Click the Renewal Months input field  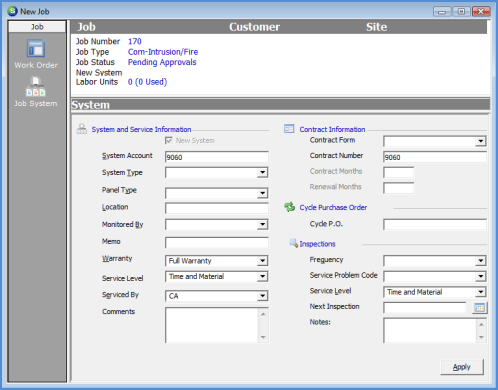coord(399,188)
